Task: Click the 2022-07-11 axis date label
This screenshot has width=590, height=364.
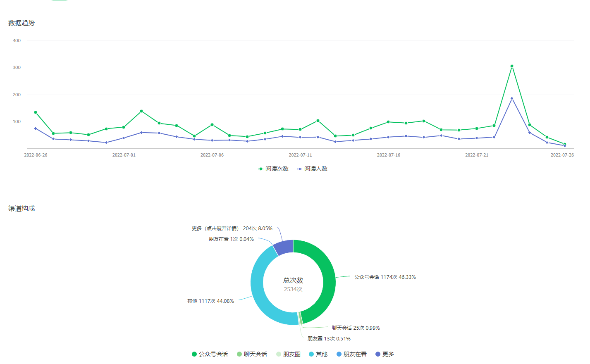Action: (x=300, y=155)
